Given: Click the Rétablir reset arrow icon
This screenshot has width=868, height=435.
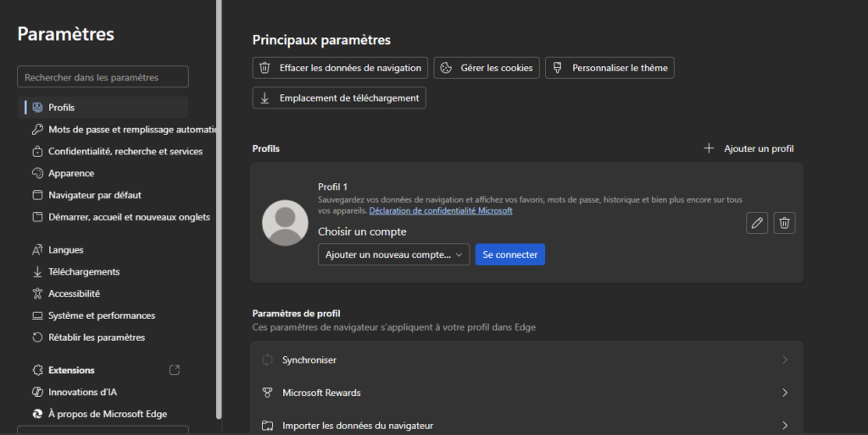Looking at the screenshot, I should click(37, 337).
